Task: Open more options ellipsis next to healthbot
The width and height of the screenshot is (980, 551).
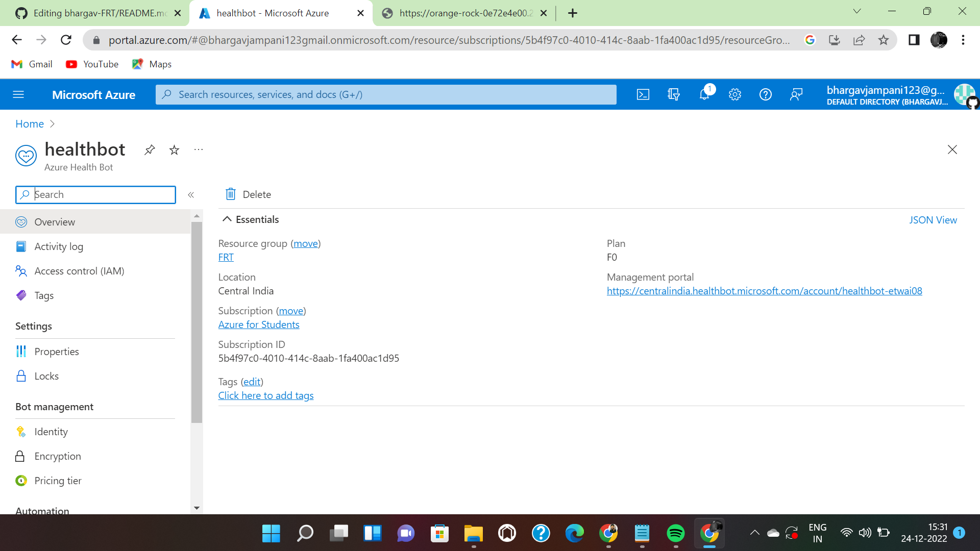Action: tap(199, 149)
